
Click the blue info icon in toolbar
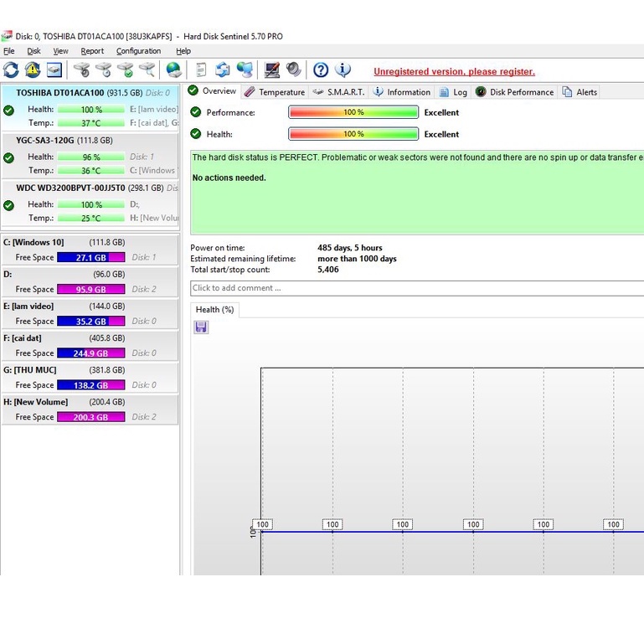343,70
